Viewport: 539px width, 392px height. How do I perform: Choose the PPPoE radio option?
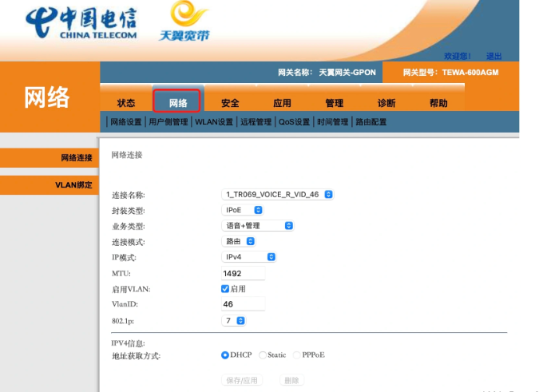coord(297,354)
